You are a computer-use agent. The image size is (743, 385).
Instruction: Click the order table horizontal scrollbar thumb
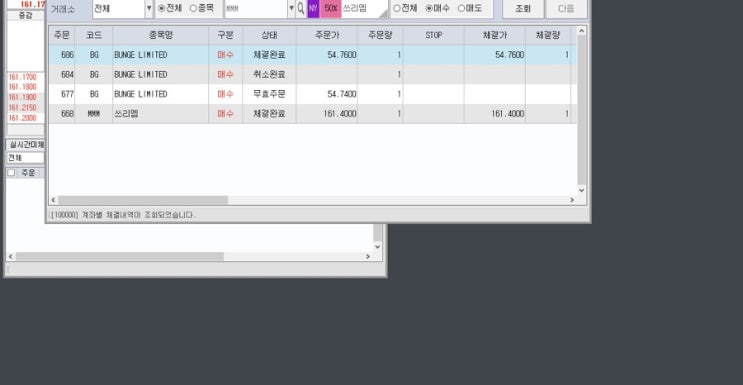pos(143,200)
